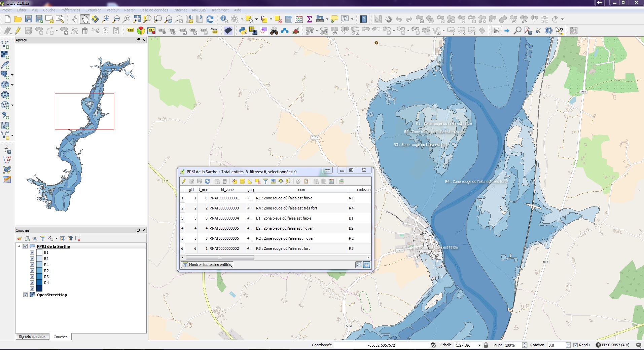Activate the Identify Features tool

pos(224,19)
